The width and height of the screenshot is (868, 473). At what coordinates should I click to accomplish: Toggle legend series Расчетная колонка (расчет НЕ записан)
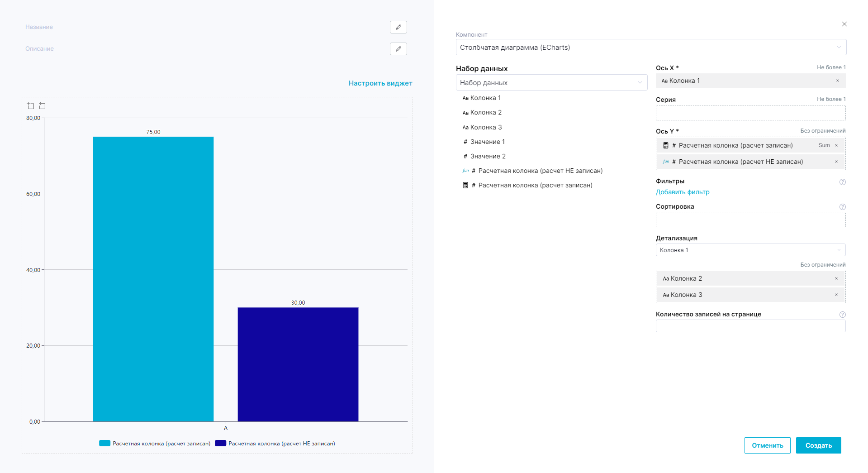tap(275, 444)
